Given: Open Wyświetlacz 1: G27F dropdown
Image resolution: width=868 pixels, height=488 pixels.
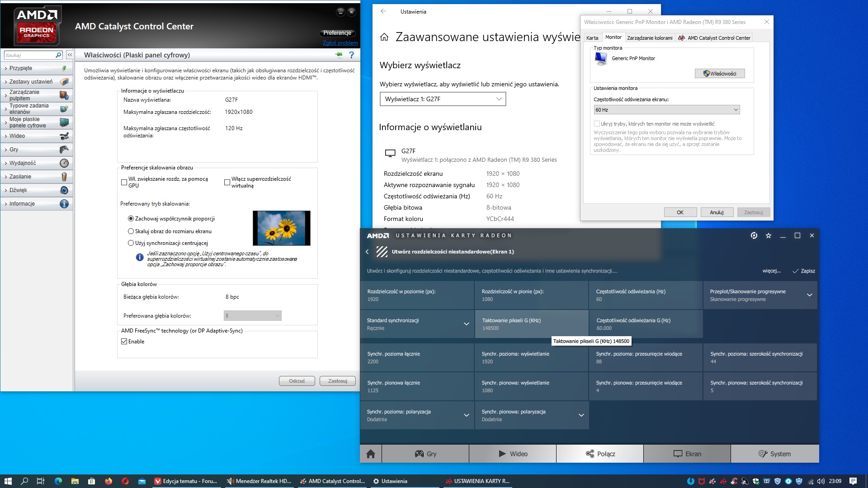Looking at the screenshot, I should (443, 99).
